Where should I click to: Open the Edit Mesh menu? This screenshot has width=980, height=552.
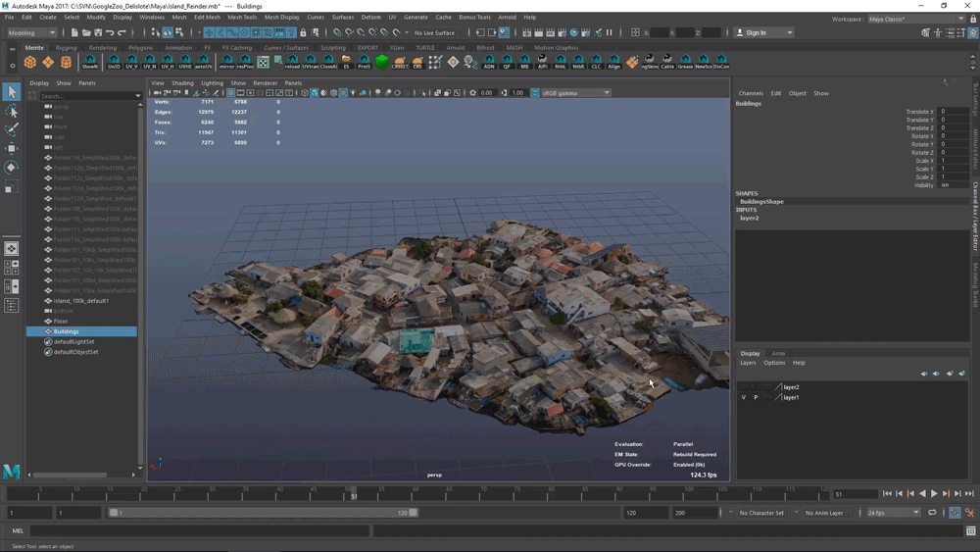point(207,17)
